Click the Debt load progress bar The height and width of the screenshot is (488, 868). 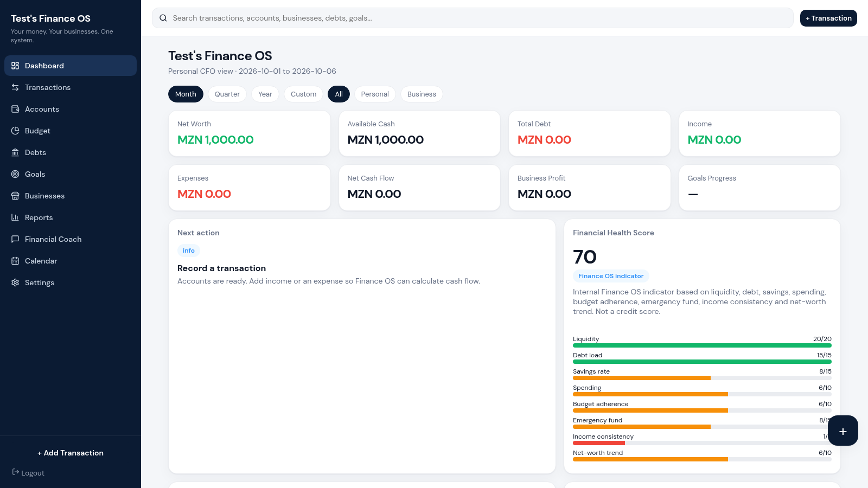point(702,362)
